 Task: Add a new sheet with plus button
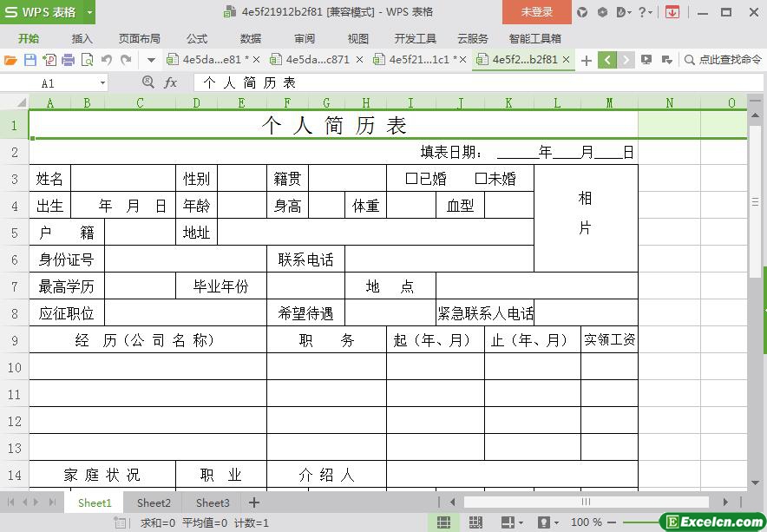click(254, 502)
